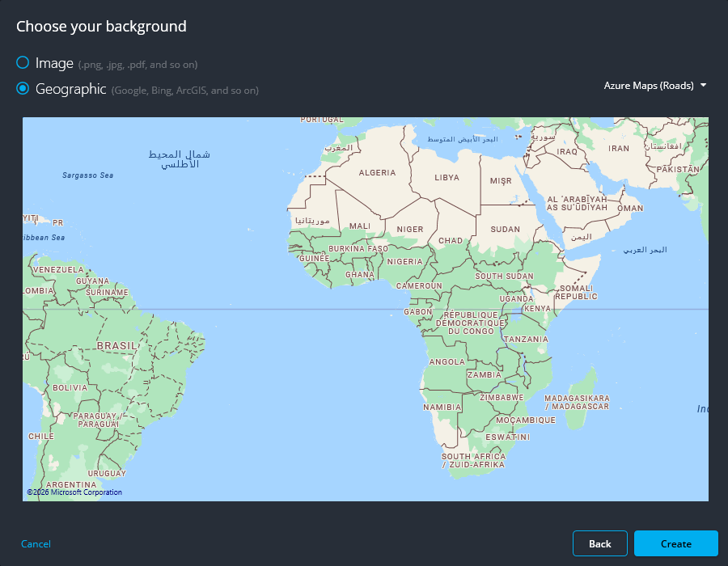Enable the Geographic radio button

(23, 89)
